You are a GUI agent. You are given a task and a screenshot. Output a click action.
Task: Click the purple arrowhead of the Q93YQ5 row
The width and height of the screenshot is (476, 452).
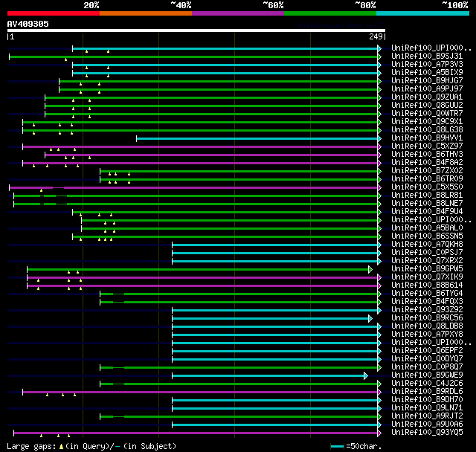coord(379,433)
